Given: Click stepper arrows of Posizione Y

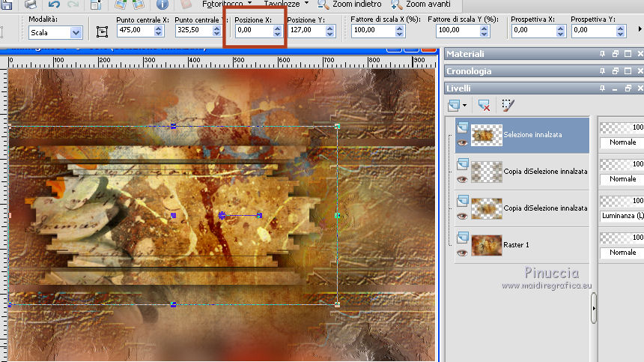Looking at the screenshot, I should [329, 31].
